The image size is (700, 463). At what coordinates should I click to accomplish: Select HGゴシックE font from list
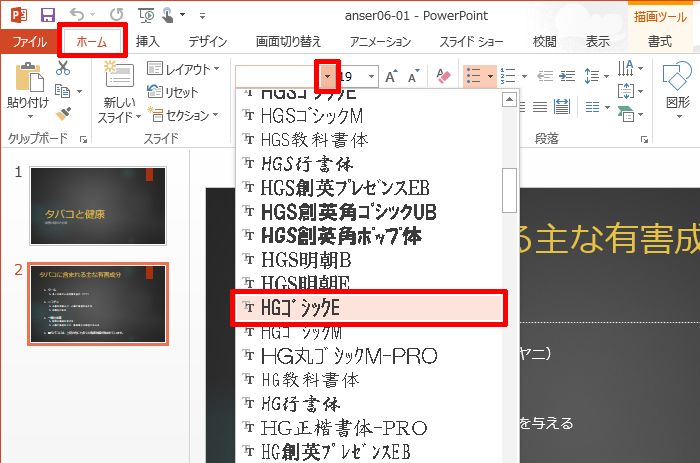pyautogui.click(x=368, y=308)
